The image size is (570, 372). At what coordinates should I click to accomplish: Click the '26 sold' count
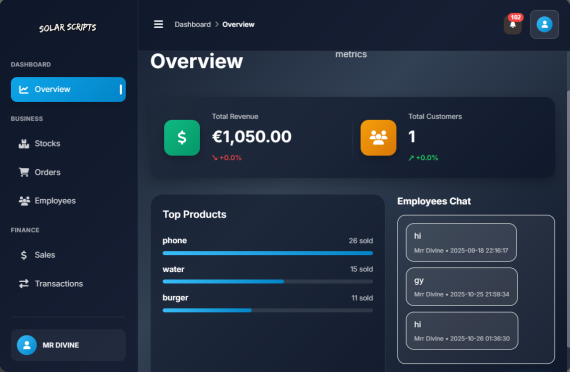tap(361, 241)
